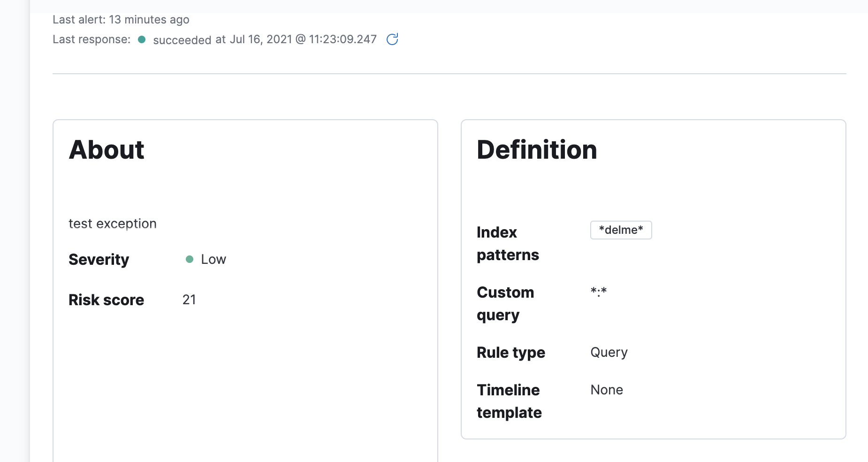
Task: Click the 'Last alert: 13 minutes ago' text
Action: click(x=121, y=20)
